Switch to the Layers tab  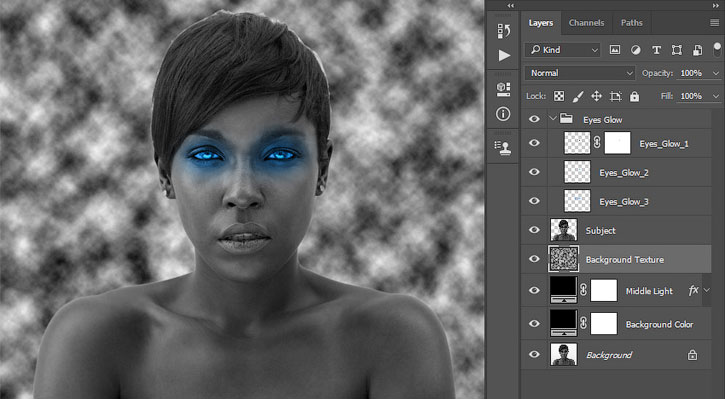541,23
